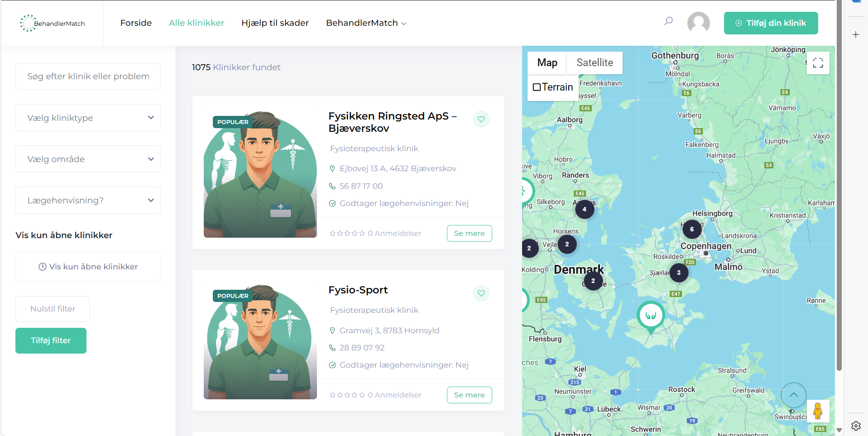
Task: Open the user profile avatar
Action: coord(698,23)
